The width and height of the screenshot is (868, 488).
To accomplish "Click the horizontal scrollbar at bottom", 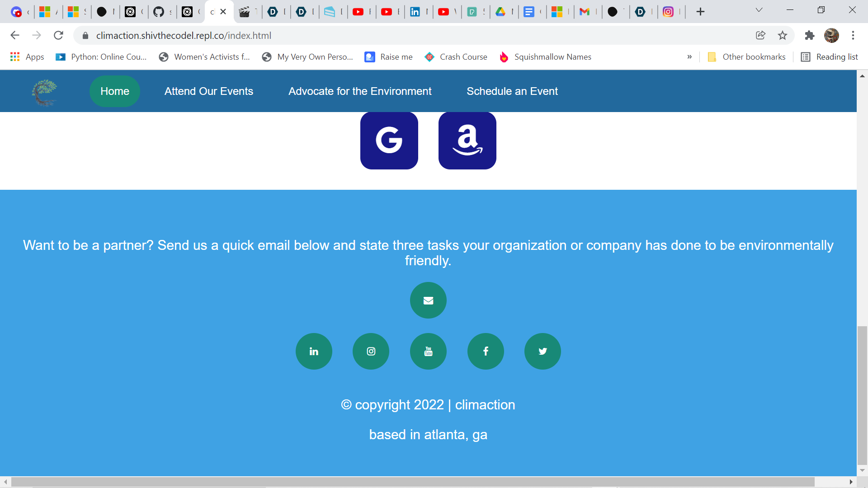I will pos(412,482).
